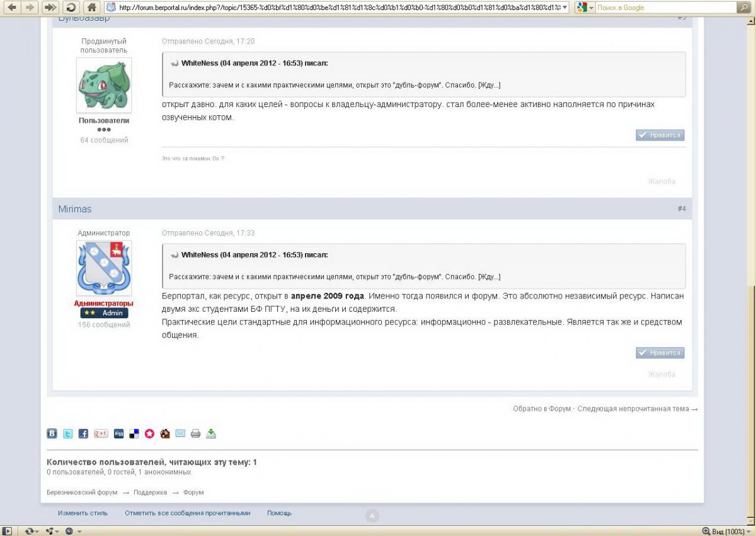This screenshot has height=536, width=756.
Task: Share the topic on Digg
Action: coord(118,434)
